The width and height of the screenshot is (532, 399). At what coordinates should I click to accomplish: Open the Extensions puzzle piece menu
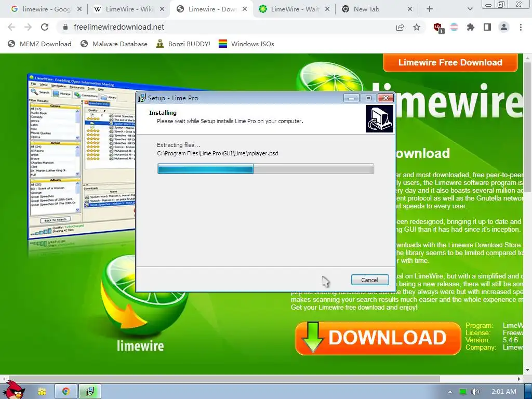click(471, 27)
